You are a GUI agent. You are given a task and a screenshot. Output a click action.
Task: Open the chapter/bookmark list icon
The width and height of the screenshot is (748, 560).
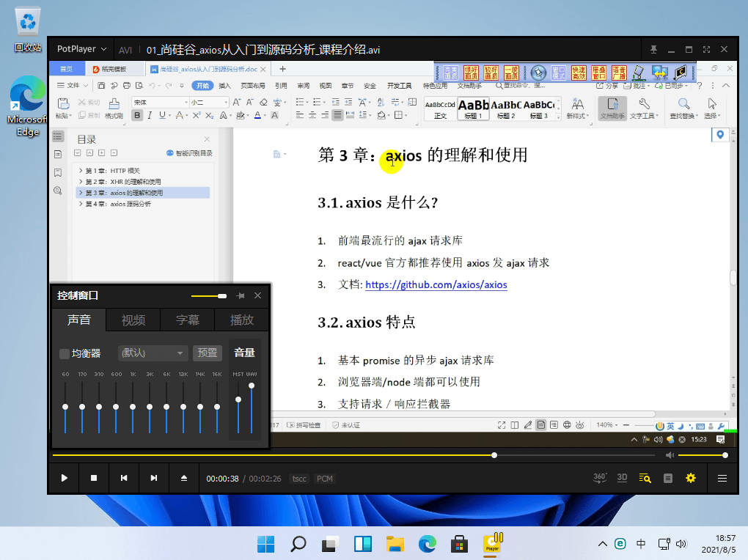point(668,478)
